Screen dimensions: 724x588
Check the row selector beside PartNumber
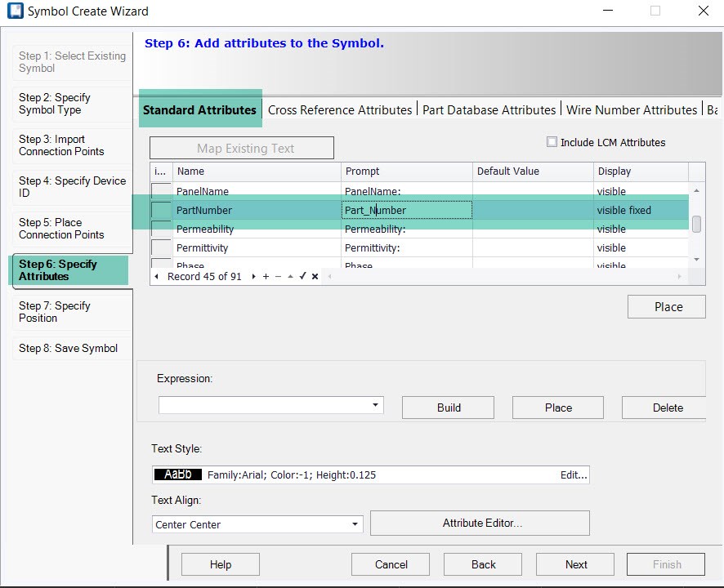[159, 210]
